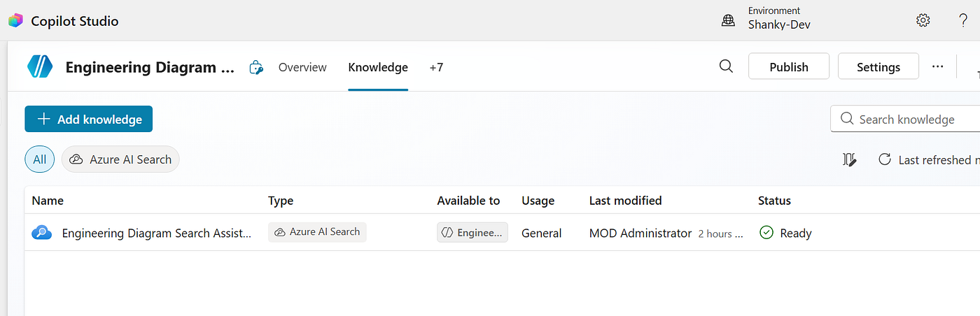This screenshot has width=980, height=316.
Task: Open the Environment globe icon
Action: click(729, 21)
